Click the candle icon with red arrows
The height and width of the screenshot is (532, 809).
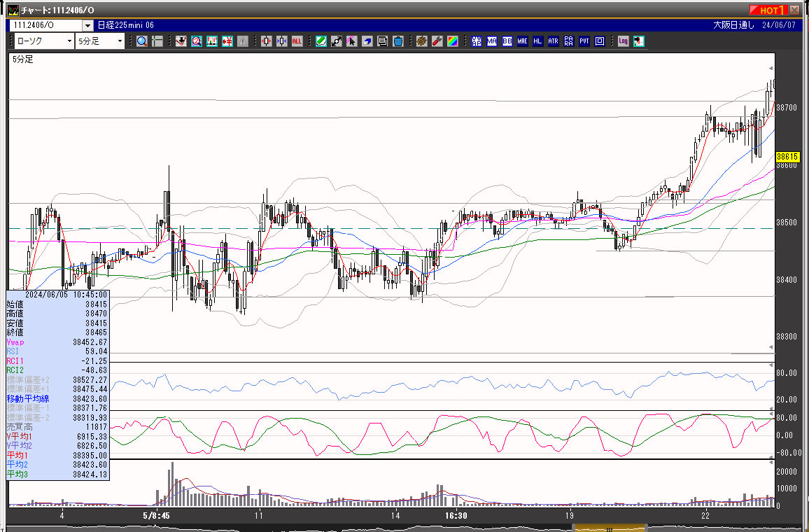point(266,41)
